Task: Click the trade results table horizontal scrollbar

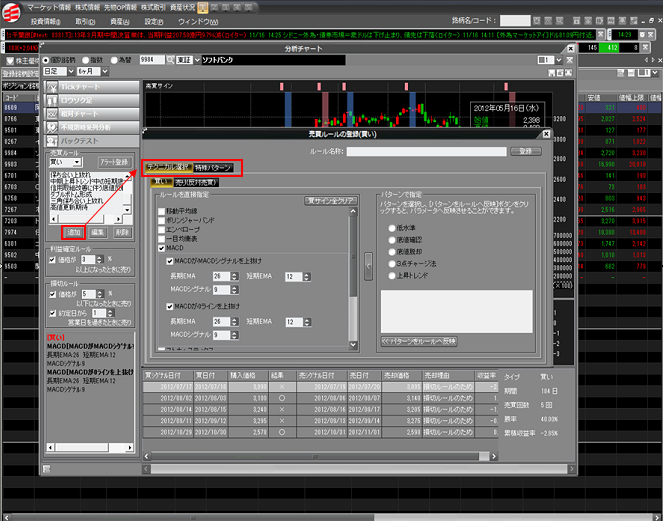Action: [321, 456]
